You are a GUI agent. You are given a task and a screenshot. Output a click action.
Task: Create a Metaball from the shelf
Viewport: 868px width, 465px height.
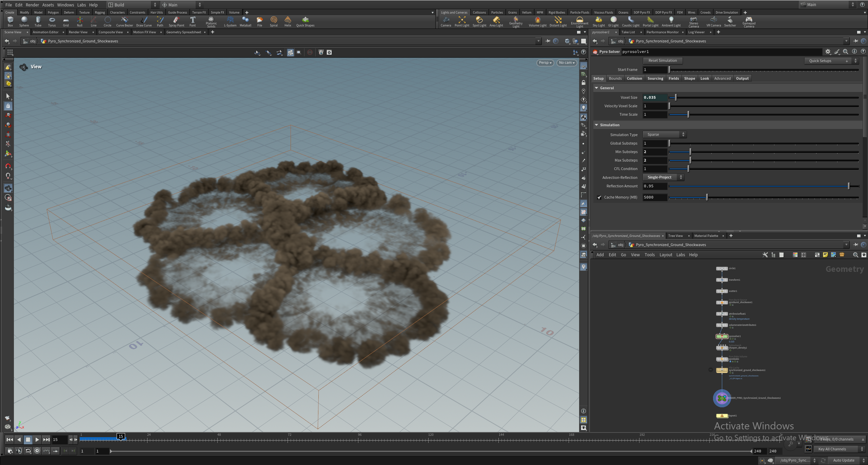tap(245, 21)
